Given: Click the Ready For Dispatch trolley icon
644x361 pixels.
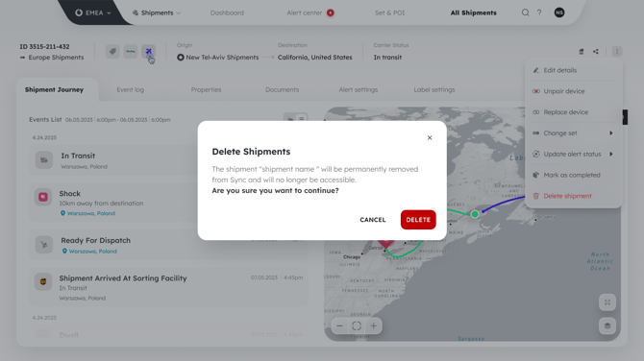Looking at the screenshot, I should pos(43,245).
